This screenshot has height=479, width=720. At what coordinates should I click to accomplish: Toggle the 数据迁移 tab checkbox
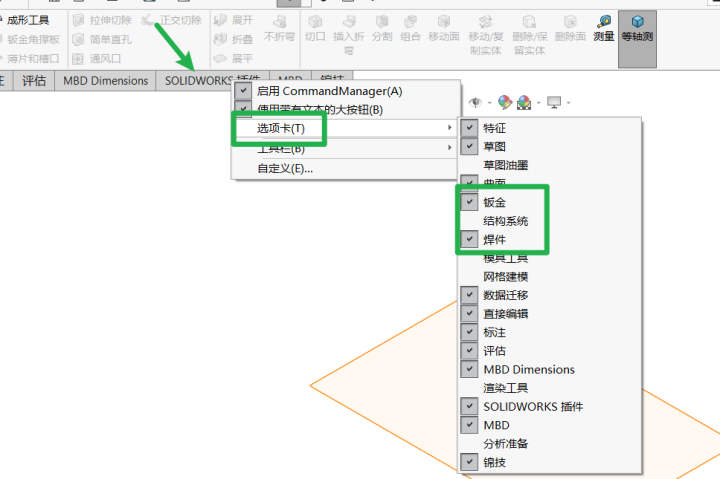pos(469,295)
